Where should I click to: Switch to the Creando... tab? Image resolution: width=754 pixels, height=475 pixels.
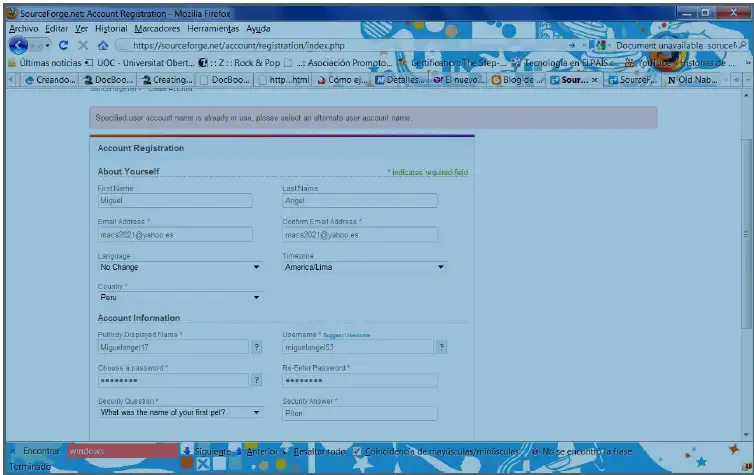50,80
